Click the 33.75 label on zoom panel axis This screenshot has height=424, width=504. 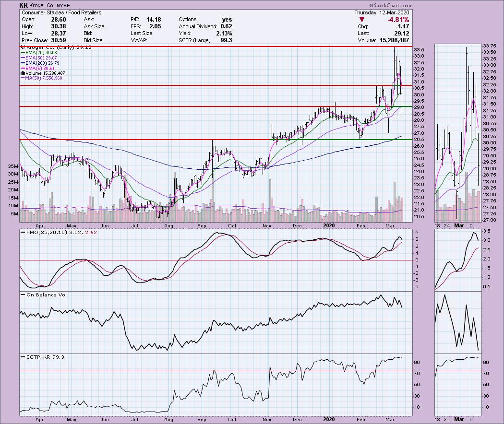click(x=489, y=46)
